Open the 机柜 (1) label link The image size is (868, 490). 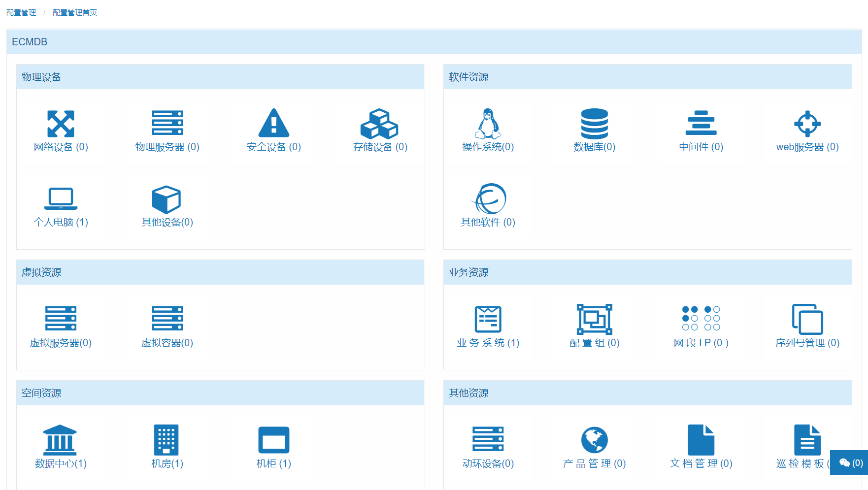point(273,463)
